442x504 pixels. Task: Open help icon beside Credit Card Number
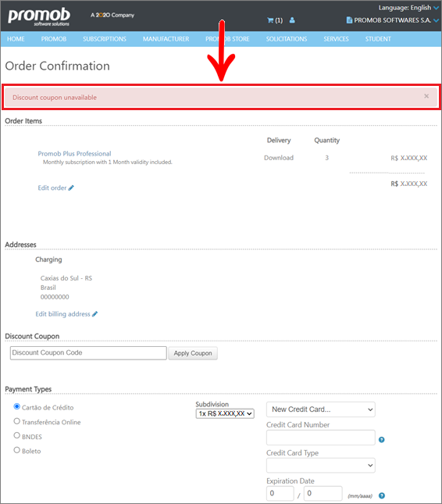pyautogui.click(x=382, y=439)
